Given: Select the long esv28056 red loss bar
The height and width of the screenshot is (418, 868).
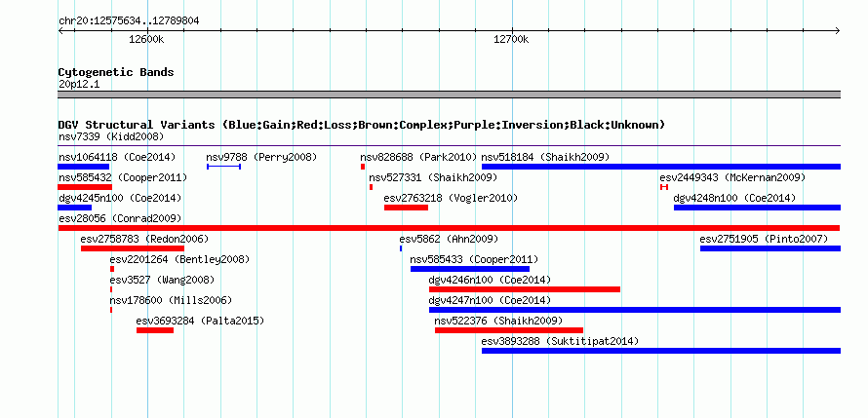Looking at the screenshot, I should [449, 228].
